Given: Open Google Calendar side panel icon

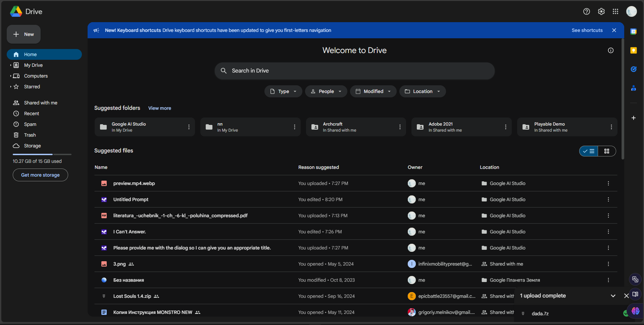Looking at the screenshot, I should point(633,32).
